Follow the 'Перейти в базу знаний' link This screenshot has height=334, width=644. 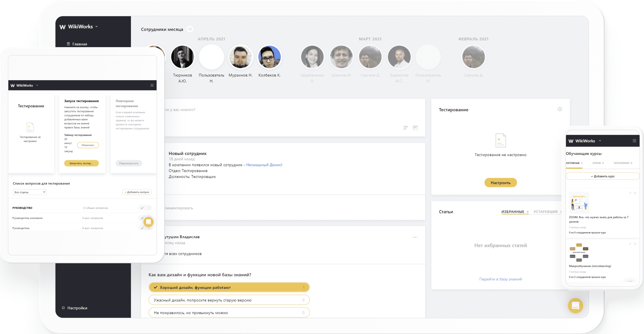(500, 279)
